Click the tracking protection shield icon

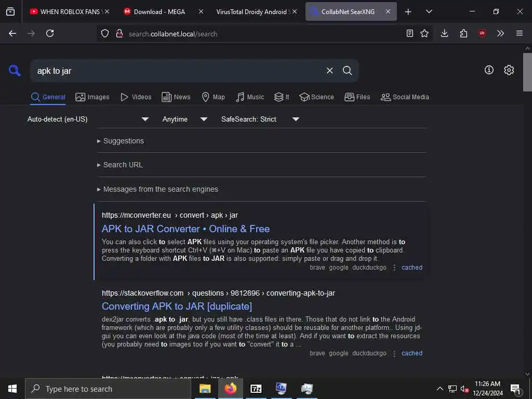(x=105, y=34)
